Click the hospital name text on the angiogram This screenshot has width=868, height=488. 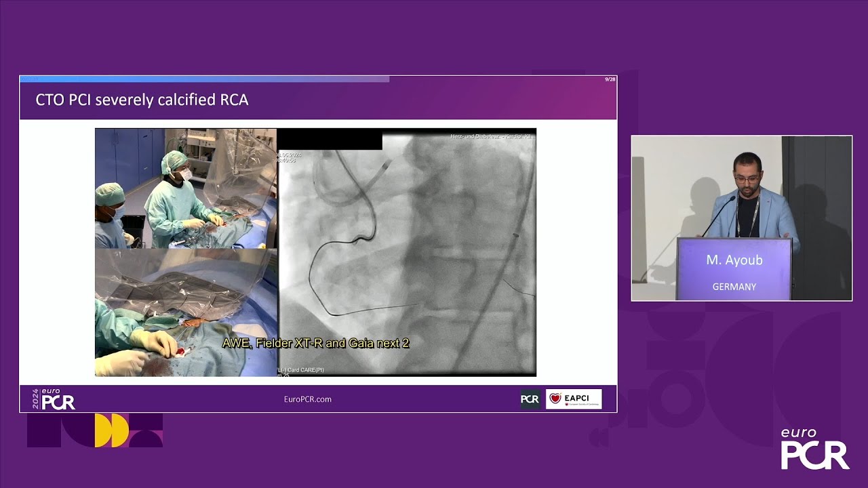(492, 136)
